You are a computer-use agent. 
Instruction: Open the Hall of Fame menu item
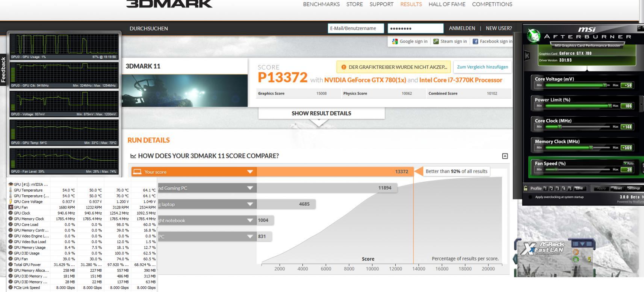click(447, 4)
